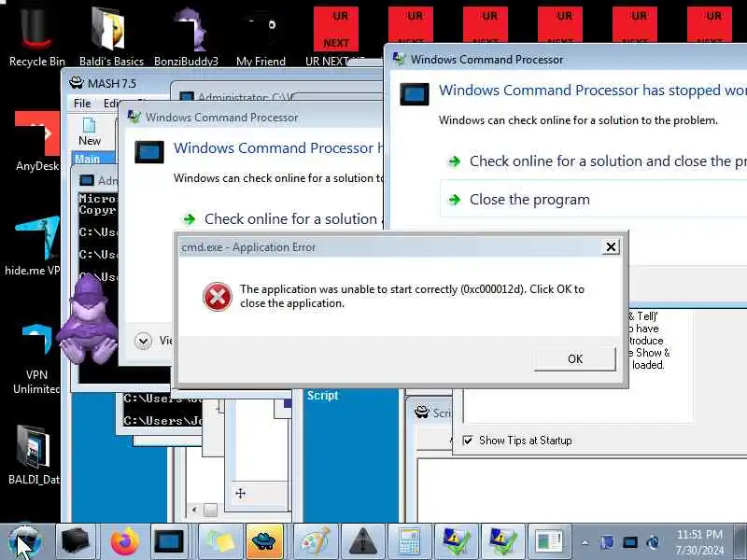
Task: Select the hide.me VPN desktop icon
Action: 34,245
